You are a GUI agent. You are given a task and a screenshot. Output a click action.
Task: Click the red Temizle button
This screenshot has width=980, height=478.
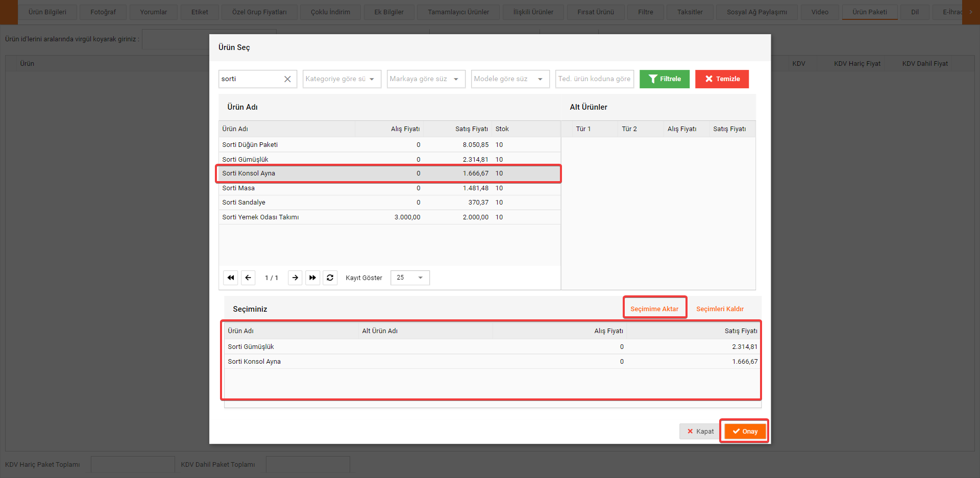tap(722, 79)
